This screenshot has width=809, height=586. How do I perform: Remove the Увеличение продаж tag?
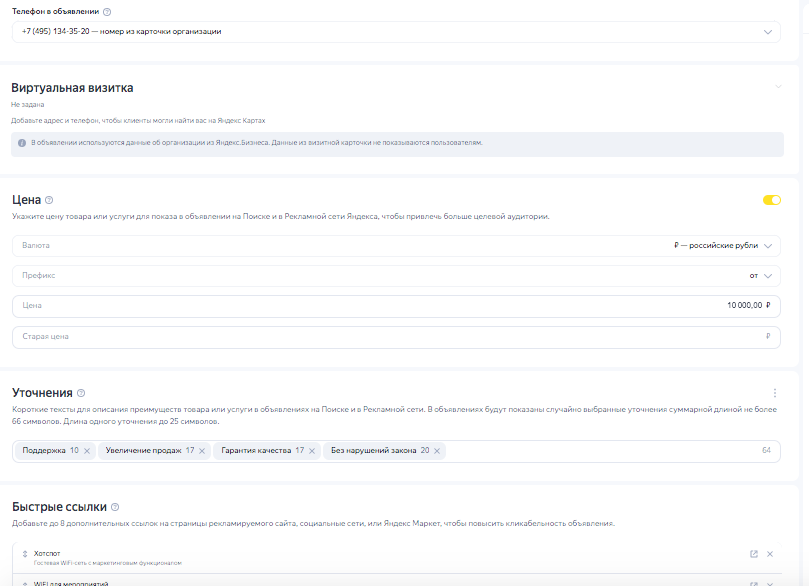click(x=202, y=451)
